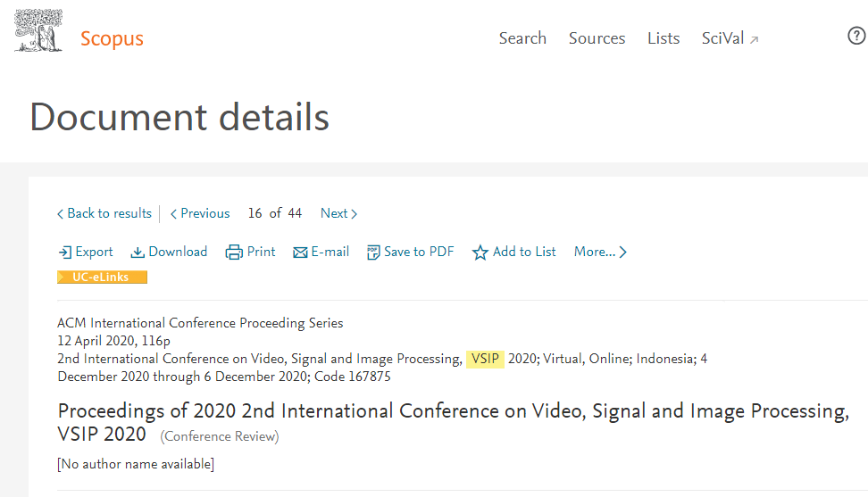The height and width of the screenshot is (497, 868).
Task: Click the Download tray icon
Action: 138,253
